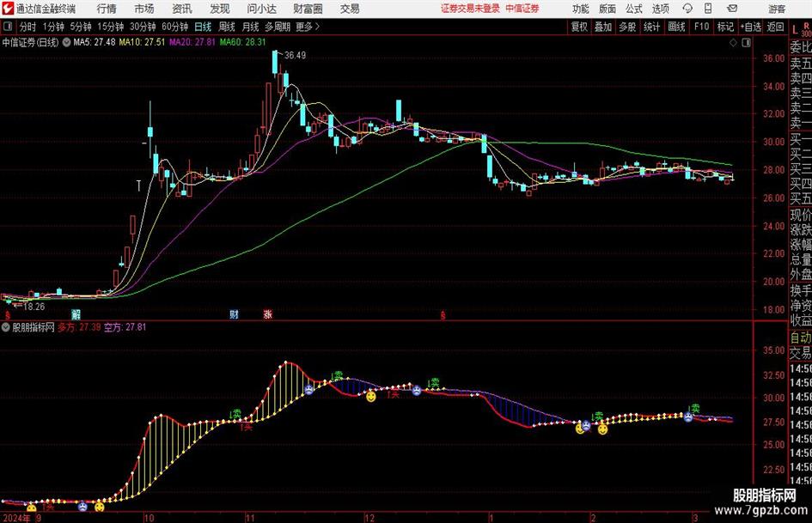
Task: Click the R 300 index marker icon
Action: pyautogui.click(x=807, y=29)
